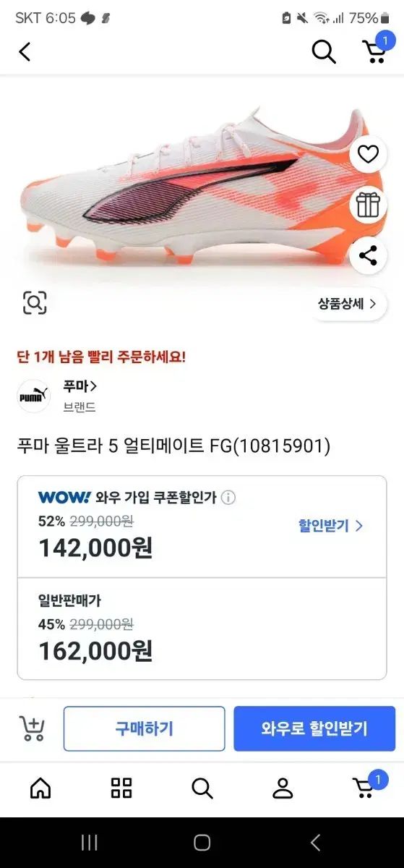Open search from the top header
The height and width of the screenshot is (868, 404).
pyautogui.click(x=324, y=51)
